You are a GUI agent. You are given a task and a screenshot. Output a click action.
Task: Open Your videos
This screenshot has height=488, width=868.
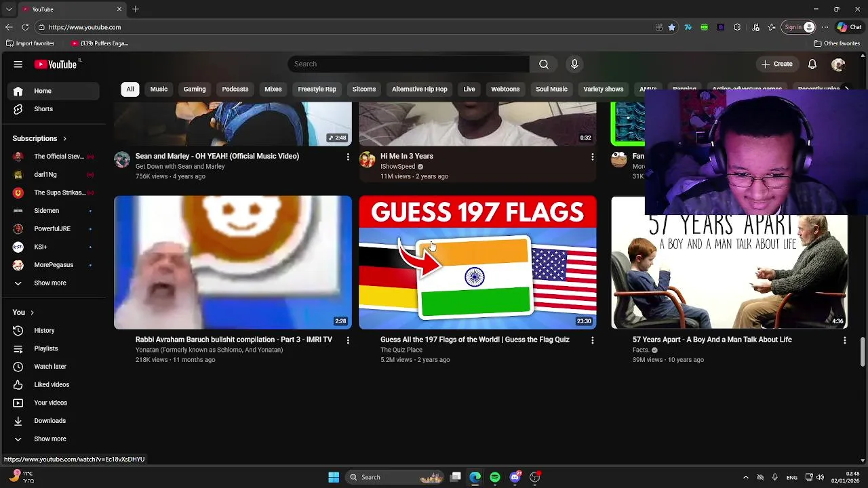(53, 403)
